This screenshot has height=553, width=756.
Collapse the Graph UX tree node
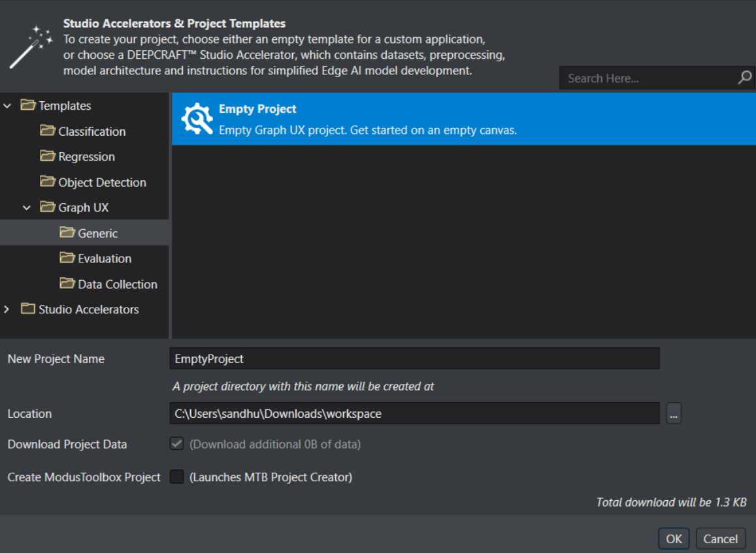click(27, 208)
